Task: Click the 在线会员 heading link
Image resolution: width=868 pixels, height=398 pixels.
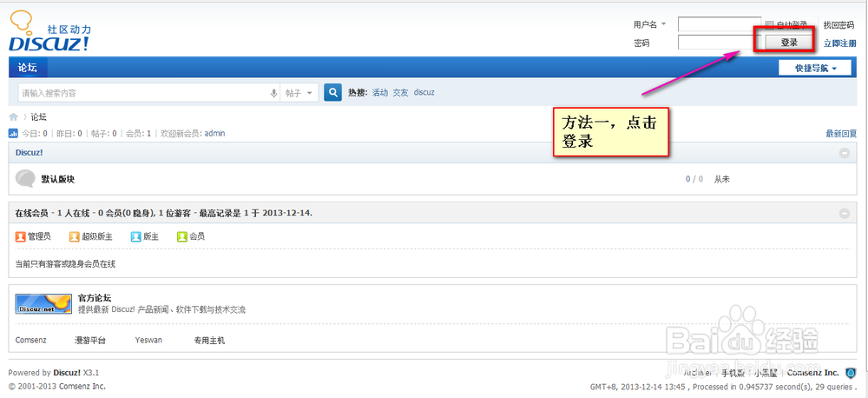Action: 31,213
